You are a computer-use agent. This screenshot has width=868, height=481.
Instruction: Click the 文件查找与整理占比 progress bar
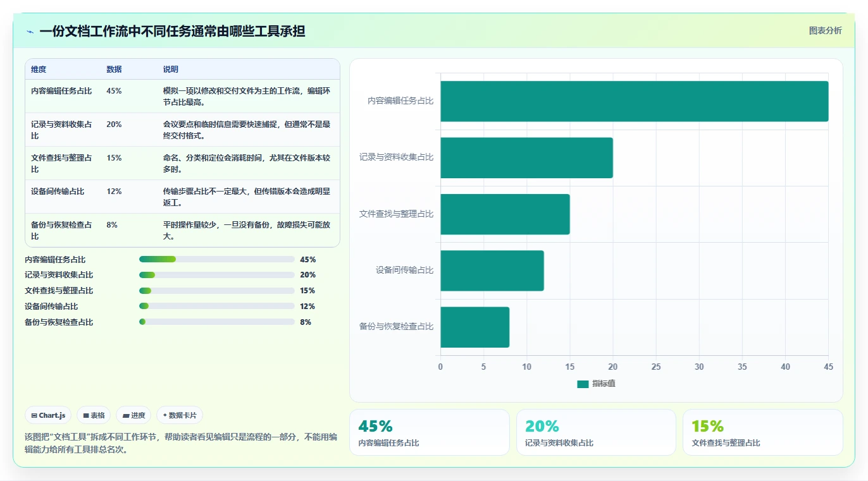(x=217, y=291)
